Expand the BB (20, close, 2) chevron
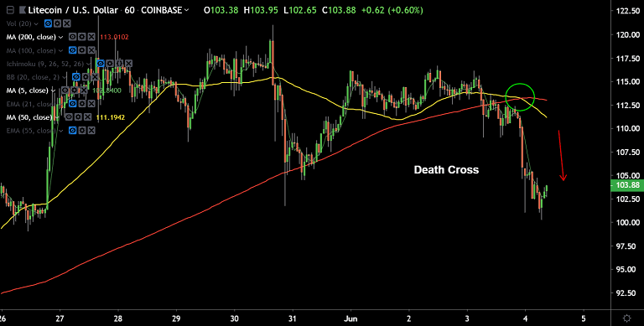Screen dimensions: 644x326 [x=64, y=78]
